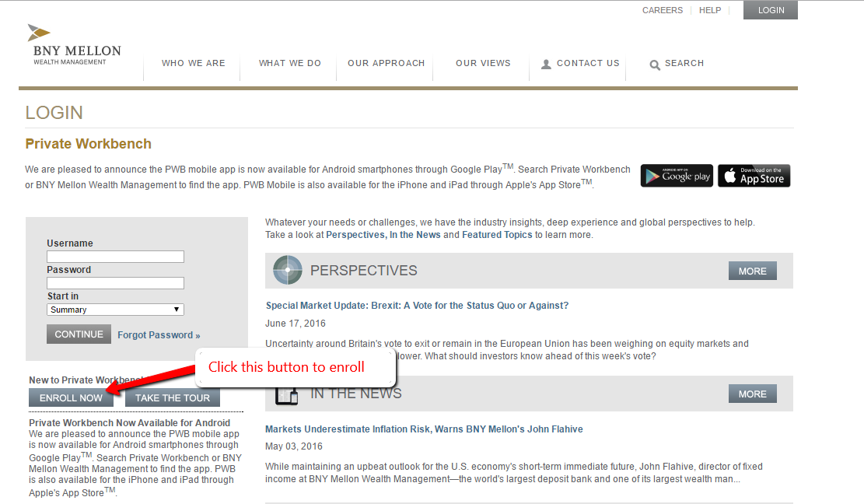Click inside the Username input field
The image size is (864, 504).
tap(114, 256)
